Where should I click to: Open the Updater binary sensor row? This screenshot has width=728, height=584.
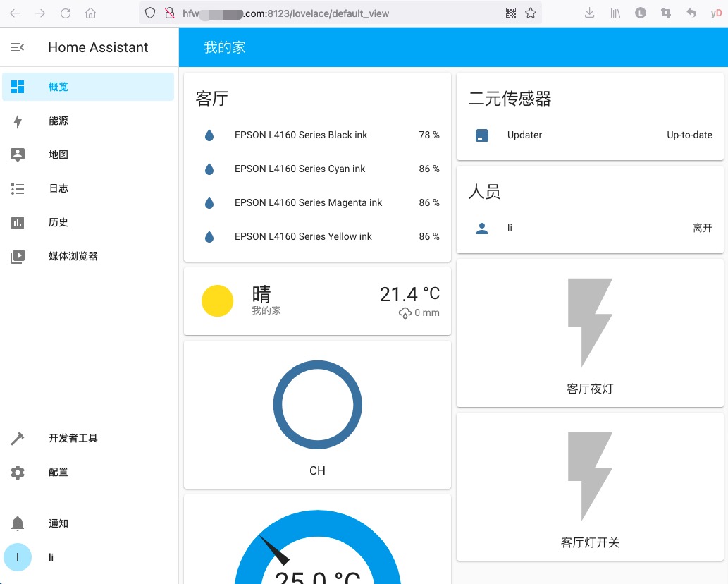pos(590,135)
